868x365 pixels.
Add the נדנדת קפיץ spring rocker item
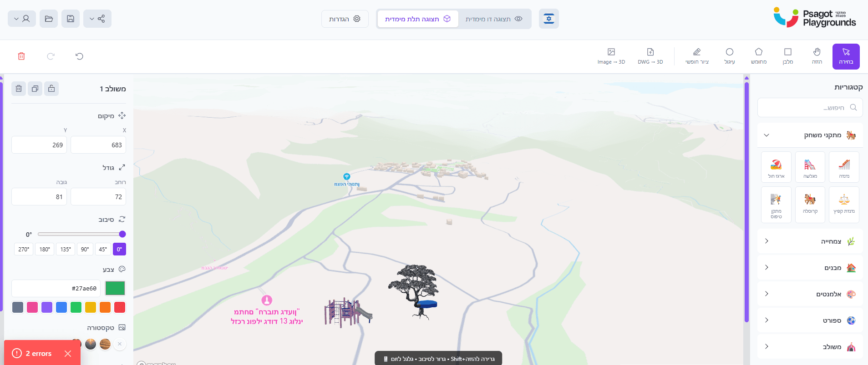click(x=844, y=205)
